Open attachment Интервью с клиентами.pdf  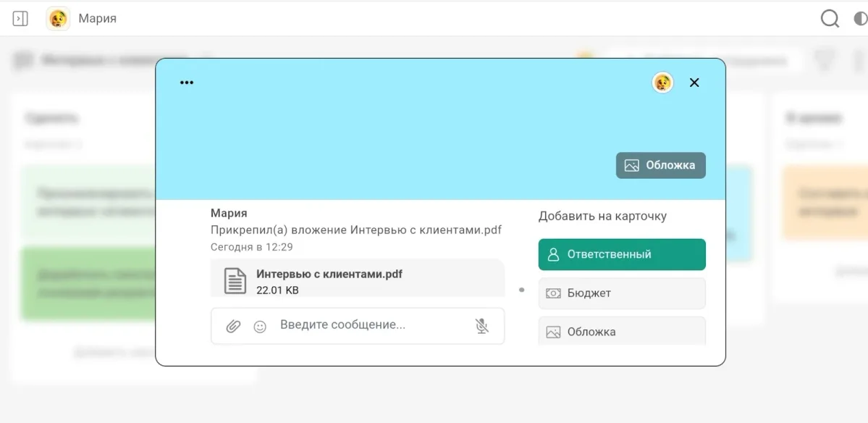[x=329, y=275]
